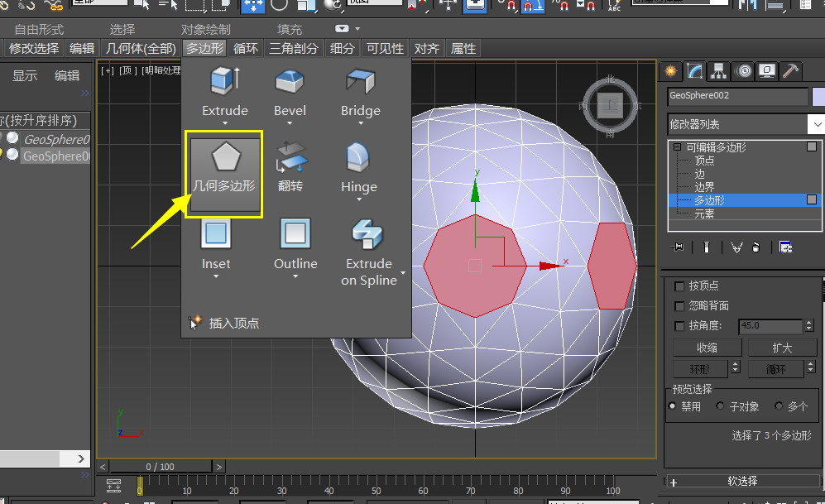The width and height of the screenshot is (825, 504).
Task: Click the Bridge tool icon
Action: 360,83
